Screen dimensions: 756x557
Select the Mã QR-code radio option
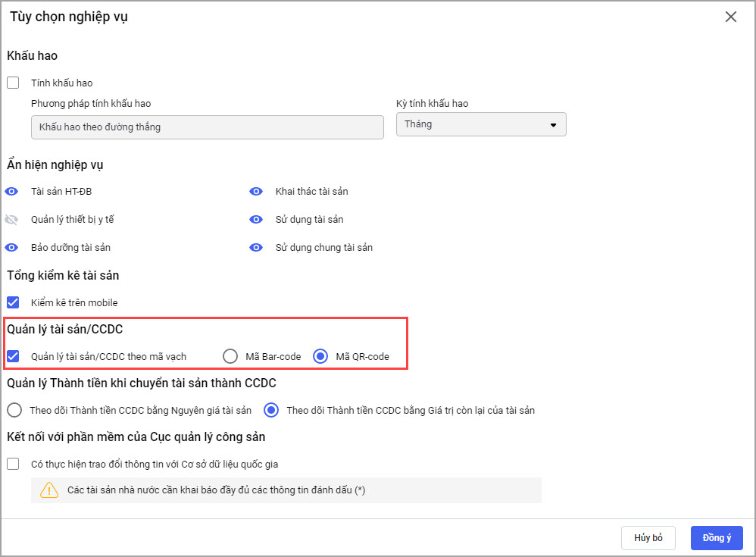[x=320, y=356]
